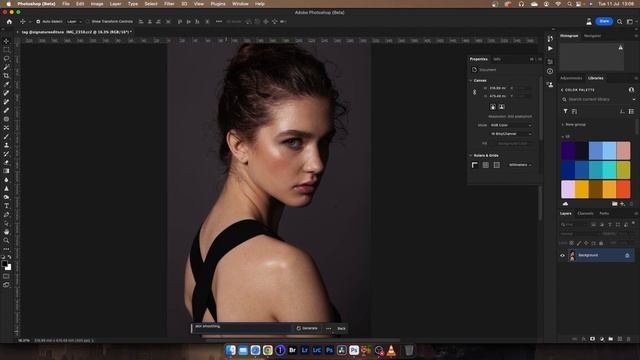Select the Lasso tool
Viewport: 640px width, 360px height.
pos(6,58)
